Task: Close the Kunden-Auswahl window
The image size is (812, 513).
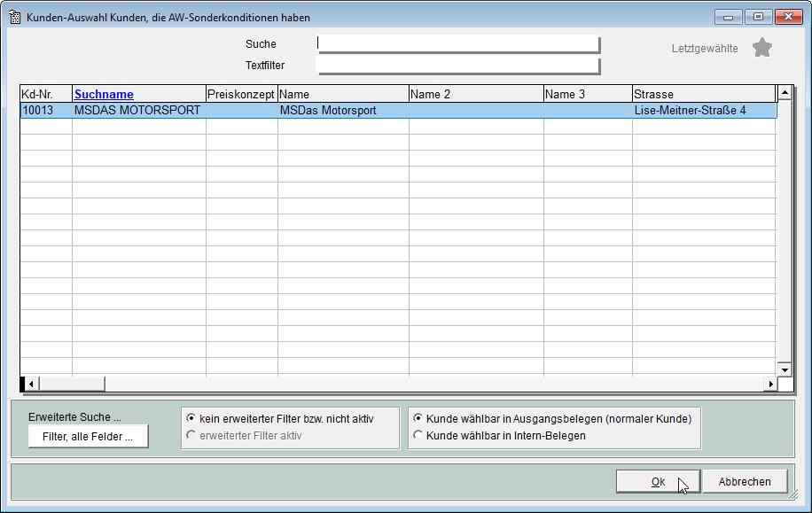Action: pyautogui.click(x=789, y=17)
